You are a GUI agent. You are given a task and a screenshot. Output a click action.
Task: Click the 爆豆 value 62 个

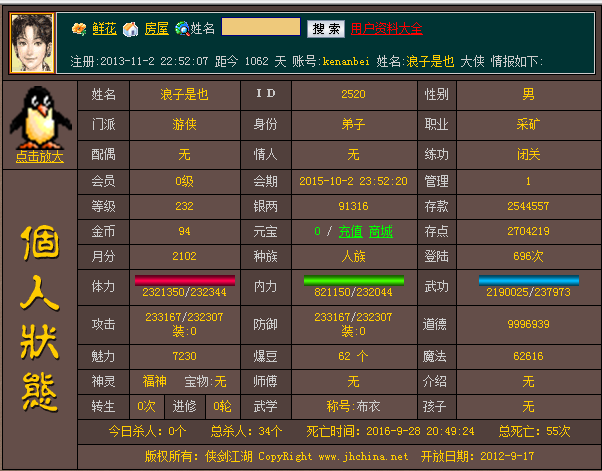pos(353,356)
